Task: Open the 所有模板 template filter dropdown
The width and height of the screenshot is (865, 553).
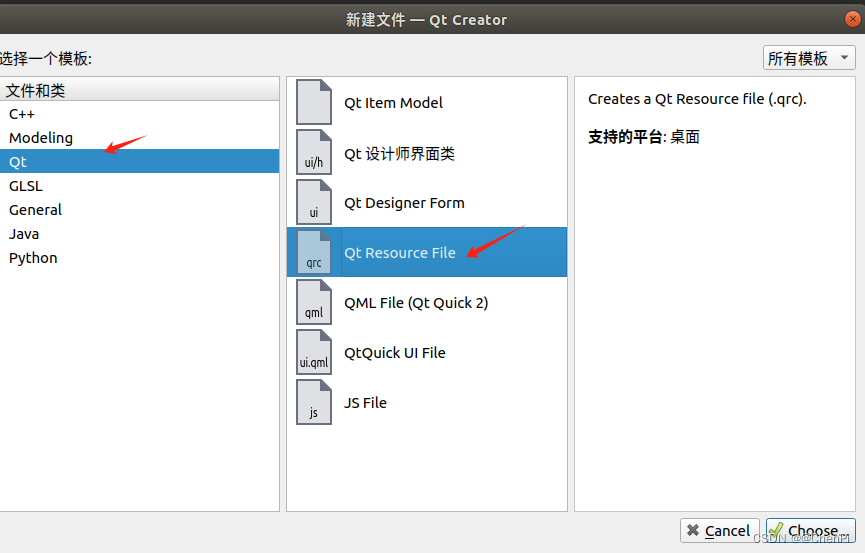Action: [809, 58]
